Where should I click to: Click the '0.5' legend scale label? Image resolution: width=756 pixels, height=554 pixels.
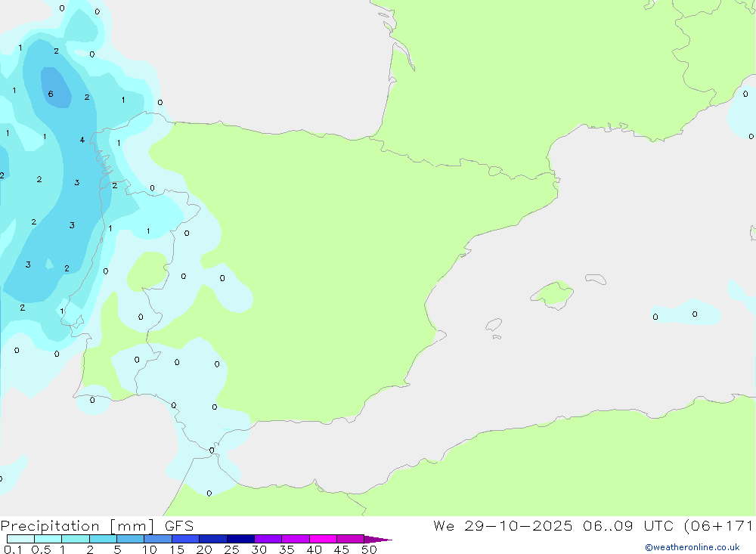pyautogui.click(x=41, y=549)
